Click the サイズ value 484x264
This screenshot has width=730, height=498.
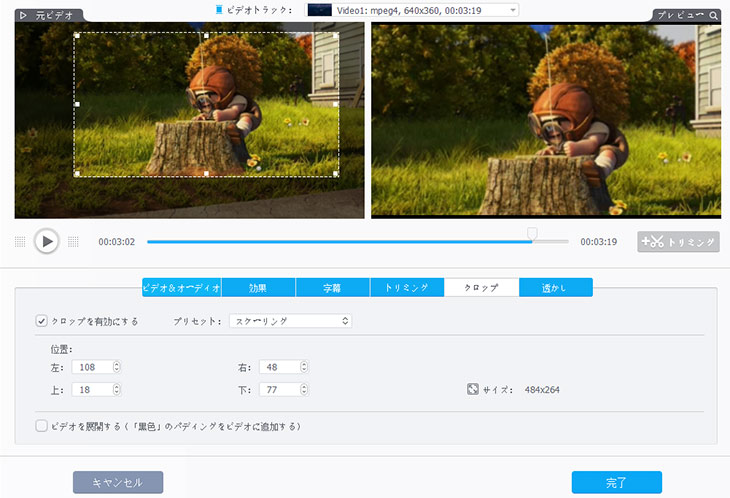[x=542, y=390]
